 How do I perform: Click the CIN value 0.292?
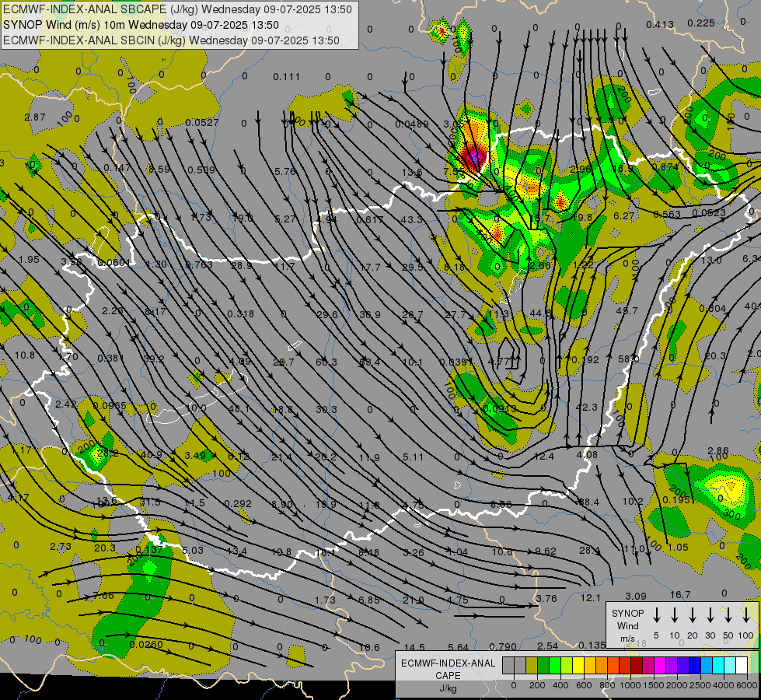pos(238,504)
